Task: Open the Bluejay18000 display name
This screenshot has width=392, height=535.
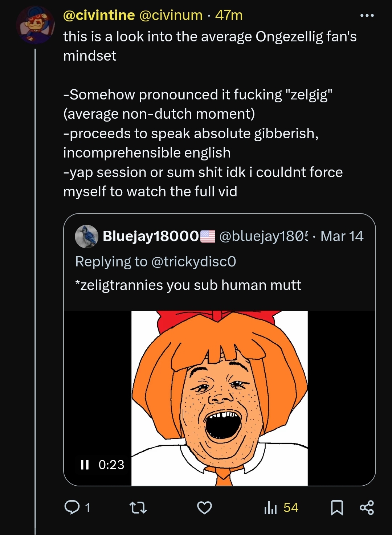Action: 151,236
